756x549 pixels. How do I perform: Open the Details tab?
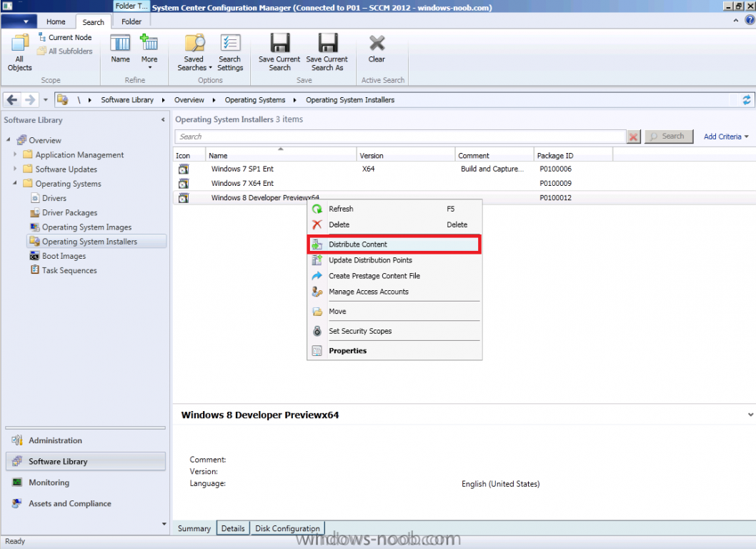click(x=233, y=528)
